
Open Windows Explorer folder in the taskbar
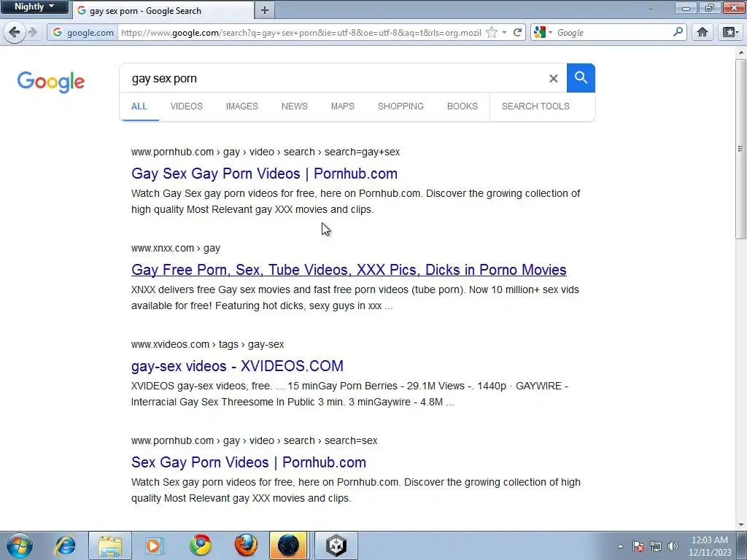click(x=110, y=545)
